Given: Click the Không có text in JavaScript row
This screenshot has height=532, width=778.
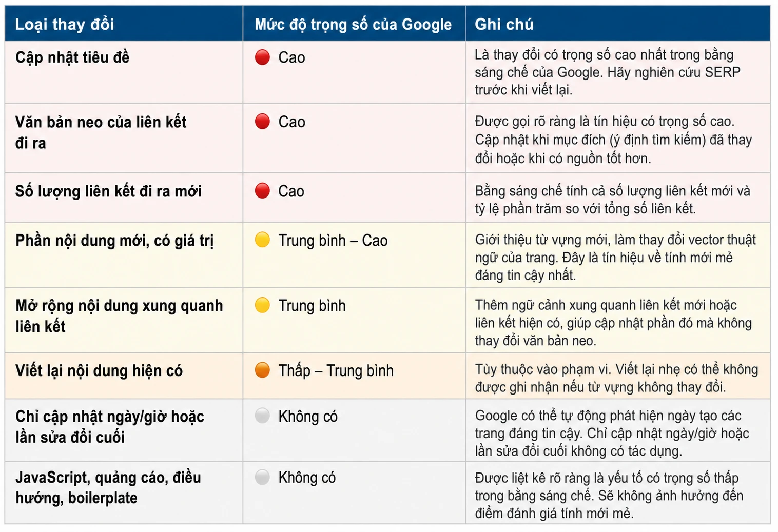Looking at the screenshot, I should 307,478.
